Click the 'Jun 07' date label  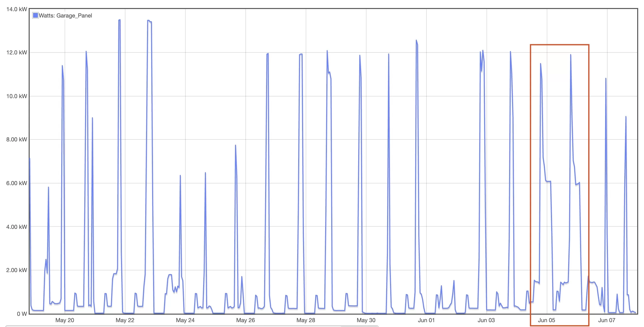(607, 320)
